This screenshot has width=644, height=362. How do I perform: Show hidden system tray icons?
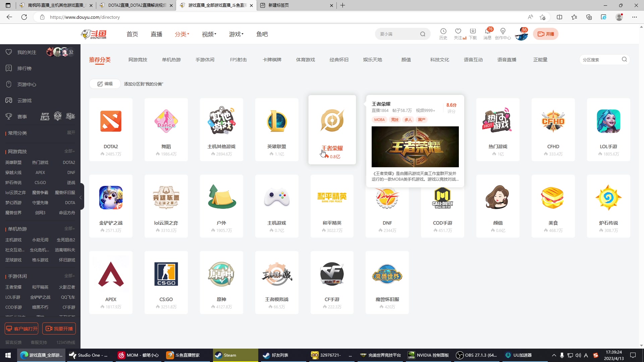coord(554,355)
